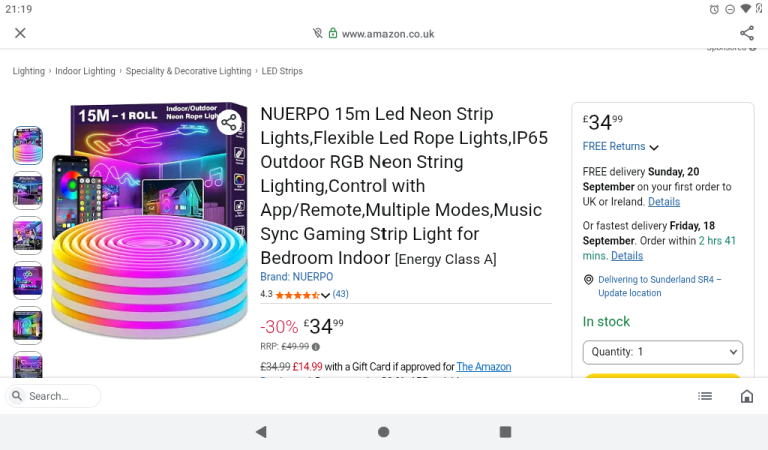Tap the home icon in bottom bar
Screen dimensions: 768x450
point(746,396)
